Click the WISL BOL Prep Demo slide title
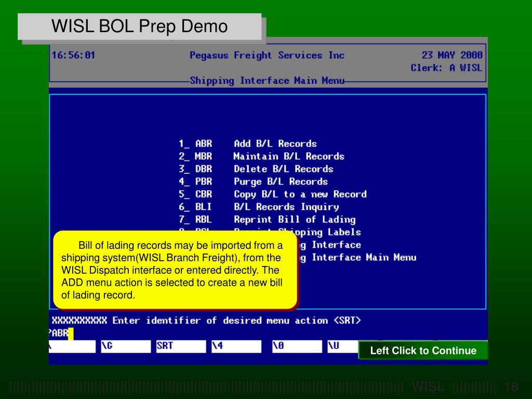This screenshot has height=399, width=532. [x=139, y=26]
